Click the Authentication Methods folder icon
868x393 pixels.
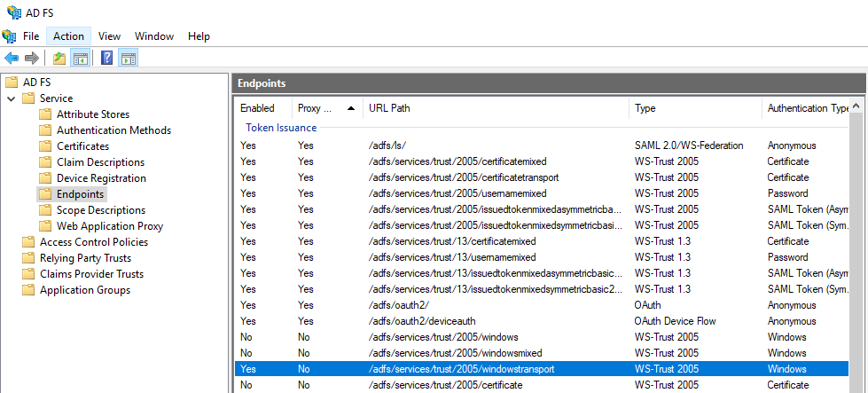(x=45, y=130)
